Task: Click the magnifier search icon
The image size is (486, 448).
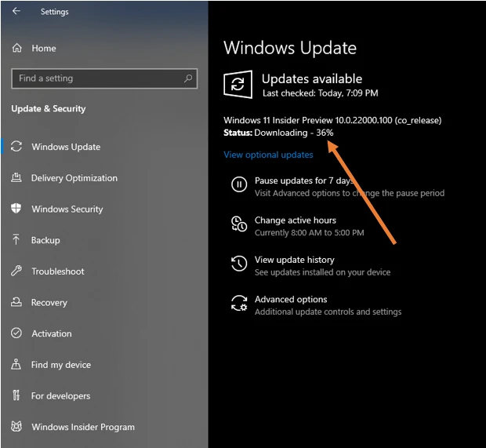Action: [x=188, y=78]
